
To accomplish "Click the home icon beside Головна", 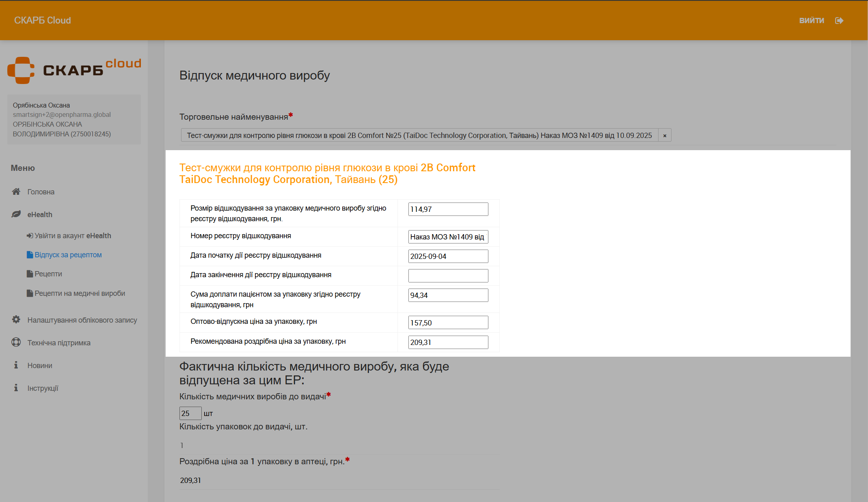I will 16,192.
